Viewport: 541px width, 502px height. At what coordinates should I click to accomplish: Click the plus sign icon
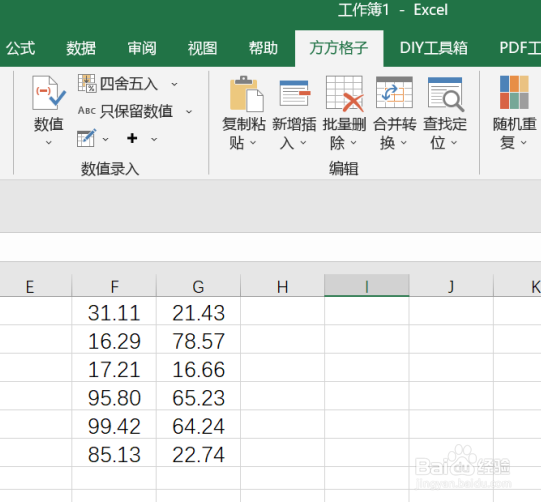tap(132, 138)
